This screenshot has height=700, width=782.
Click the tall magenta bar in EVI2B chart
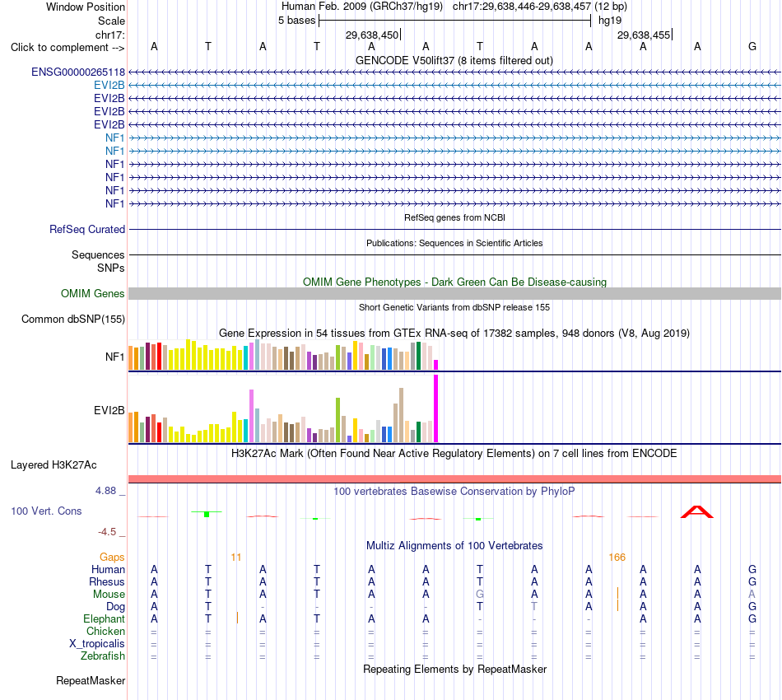(x=436, y=408)
